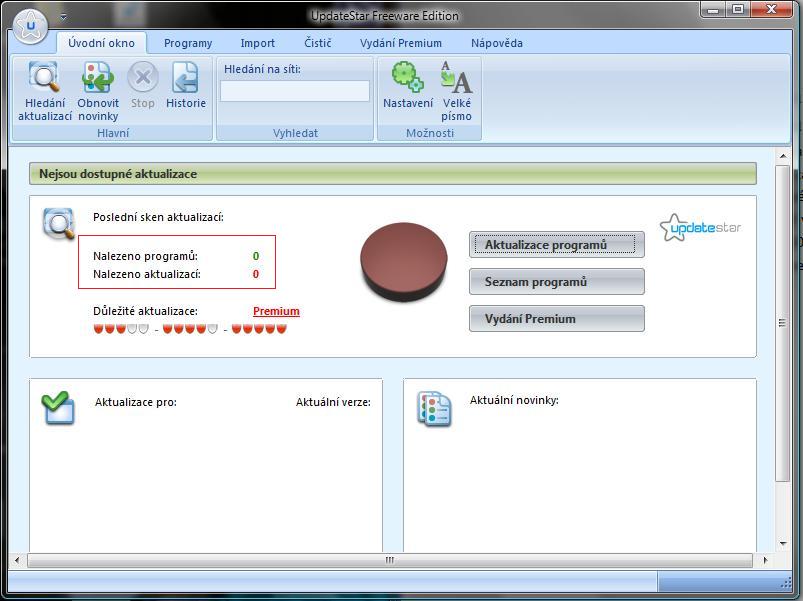
Task: Toggle Velké písmo large font
Action: click(456, 91)
